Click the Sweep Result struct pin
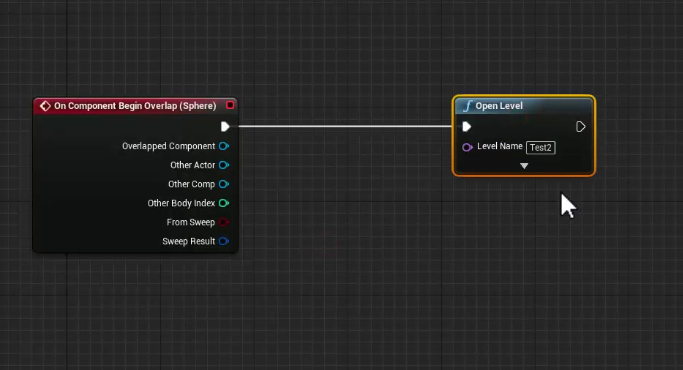 (x=224, y=241)
